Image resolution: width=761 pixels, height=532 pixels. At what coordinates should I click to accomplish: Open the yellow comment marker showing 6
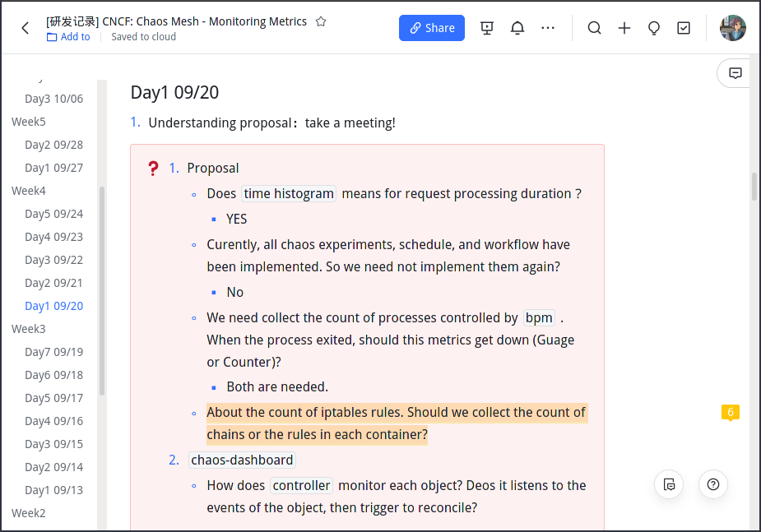click(x=730, y=412)
